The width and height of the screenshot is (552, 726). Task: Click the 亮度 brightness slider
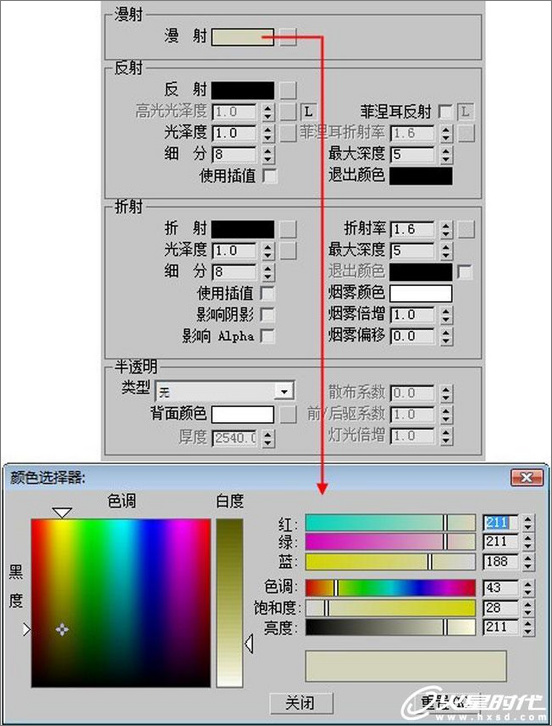pos(390,627)
